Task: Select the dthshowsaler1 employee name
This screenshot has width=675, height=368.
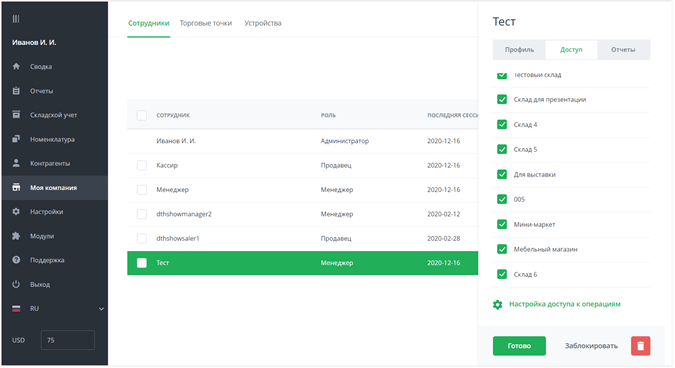Action: (178, 238)
